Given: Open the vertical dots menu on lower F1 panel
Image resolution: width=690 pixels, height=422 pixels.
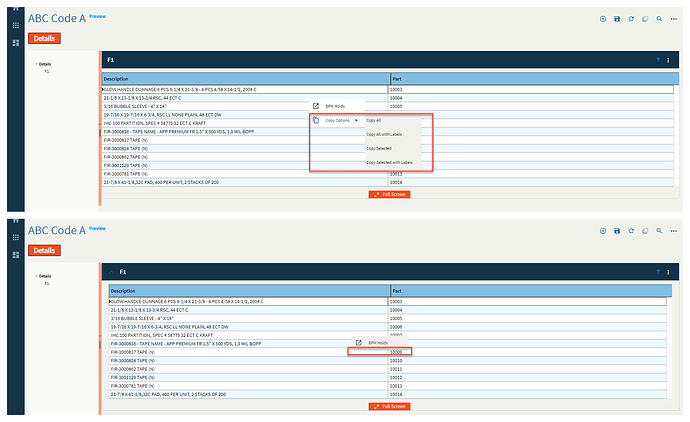Looking at the screenshot, I should (x=668, y=272).
